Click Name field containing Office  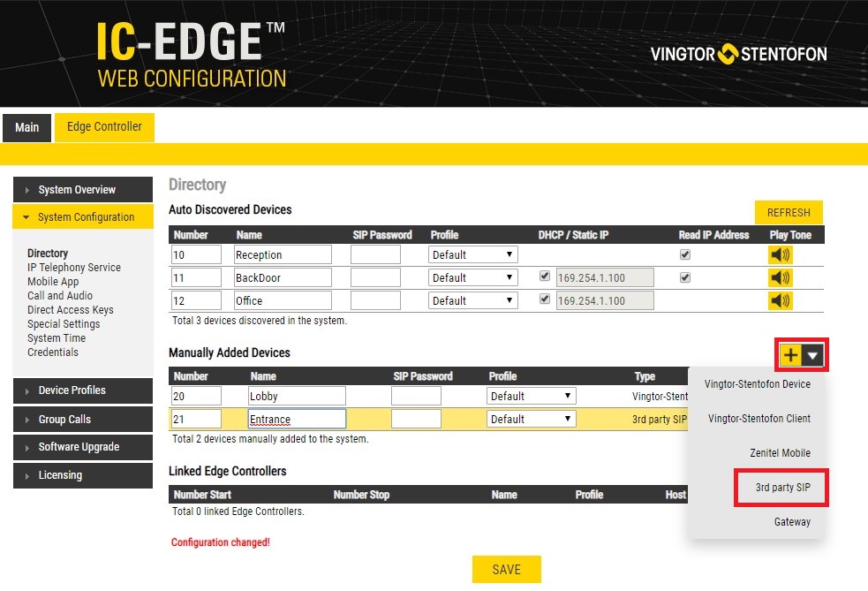[x=283, y=300]
